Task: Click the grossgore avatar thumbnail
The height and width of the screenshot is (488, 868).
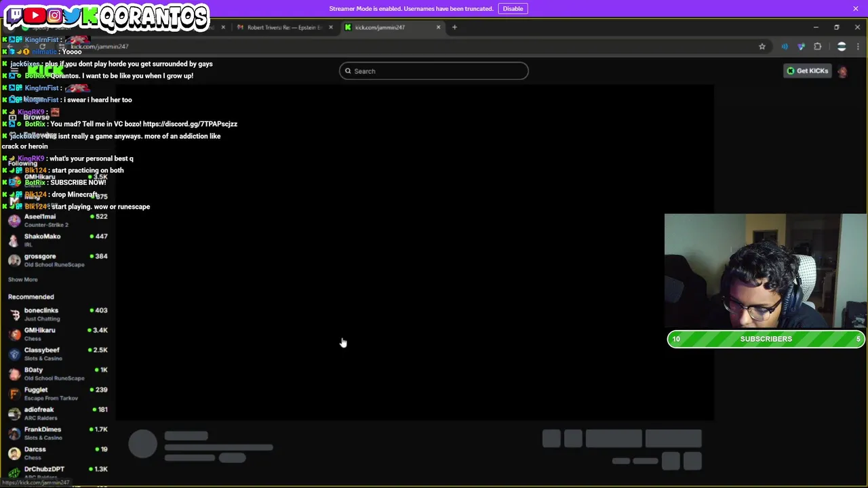Action: click(x=14, y=260)
